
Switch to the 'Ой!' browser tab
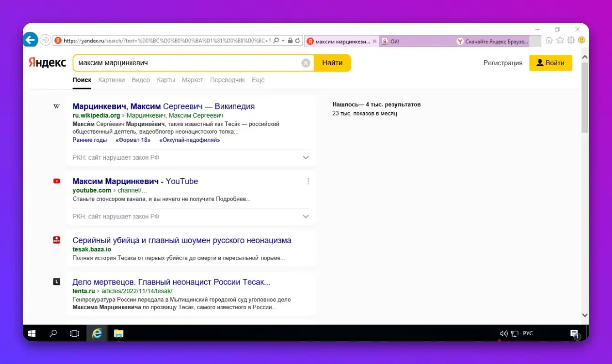[x=417, y=41]
